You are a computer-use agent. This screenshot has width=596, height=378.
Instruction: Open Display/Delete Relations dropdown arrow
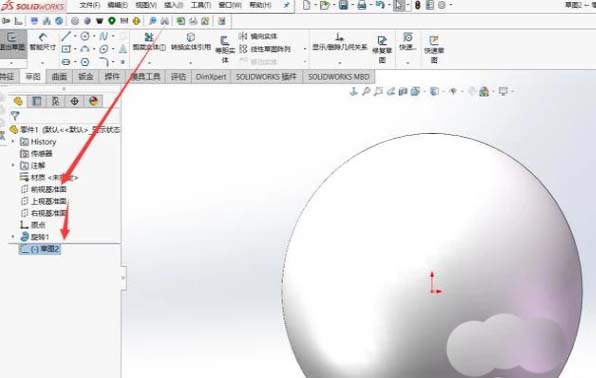point(339,62)
